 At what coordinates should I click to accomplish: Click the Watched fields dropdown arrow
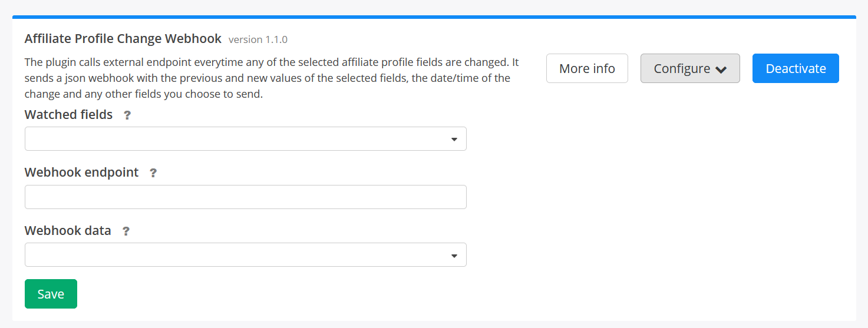click(454, 140)
